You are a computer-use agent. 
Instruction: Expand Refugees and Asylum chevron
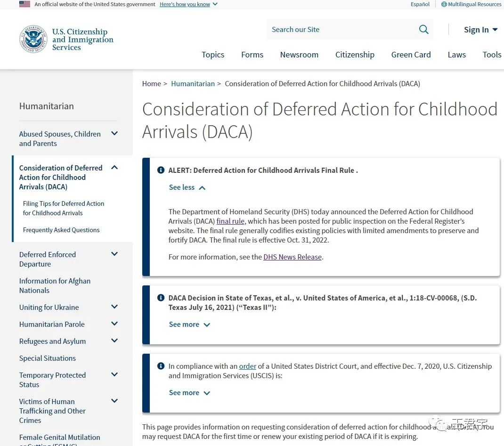pyautogui.click(x=114, y=341)
